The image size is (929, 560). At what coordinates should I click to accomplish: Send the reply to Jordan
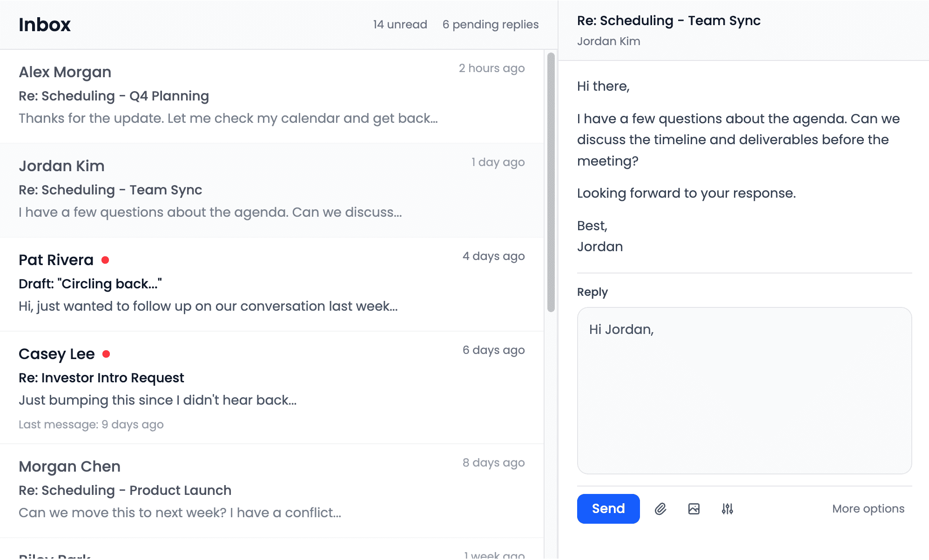point(608,509)
